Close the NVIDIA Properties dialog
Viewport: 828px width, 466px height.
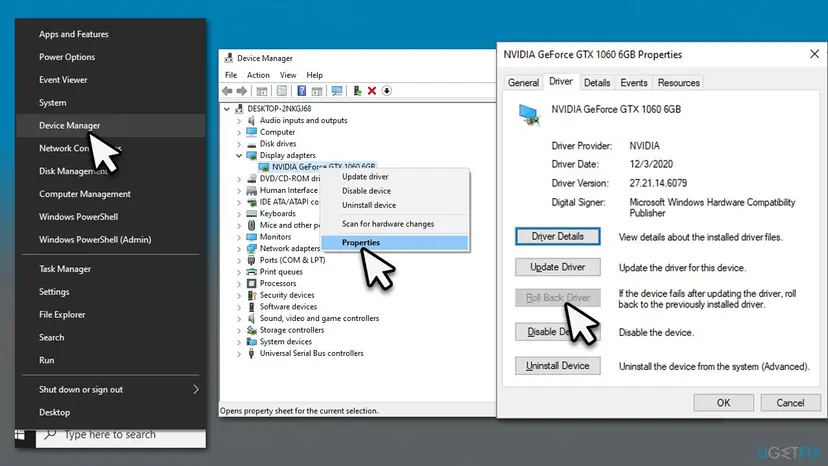814,54
